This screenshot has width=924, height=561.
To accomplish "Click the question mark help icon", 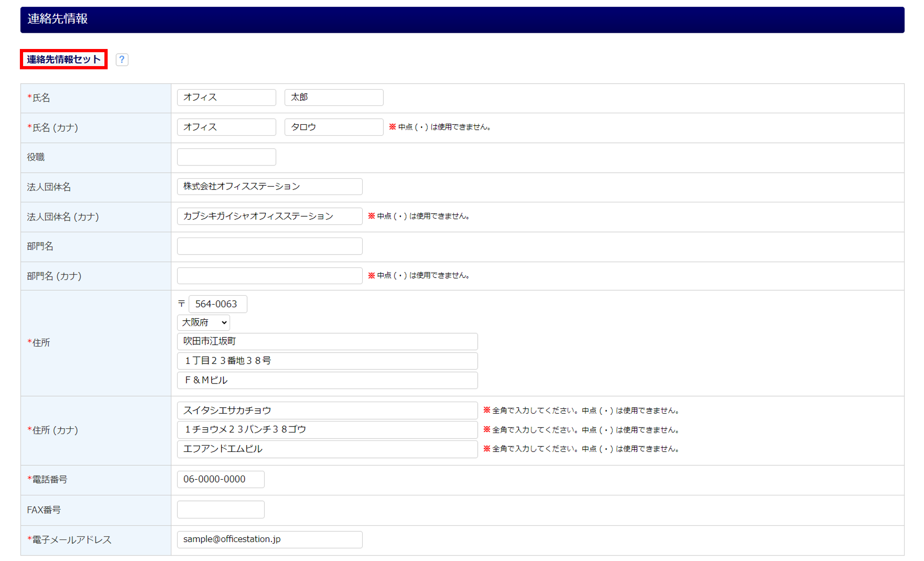I will pos(122,60).
